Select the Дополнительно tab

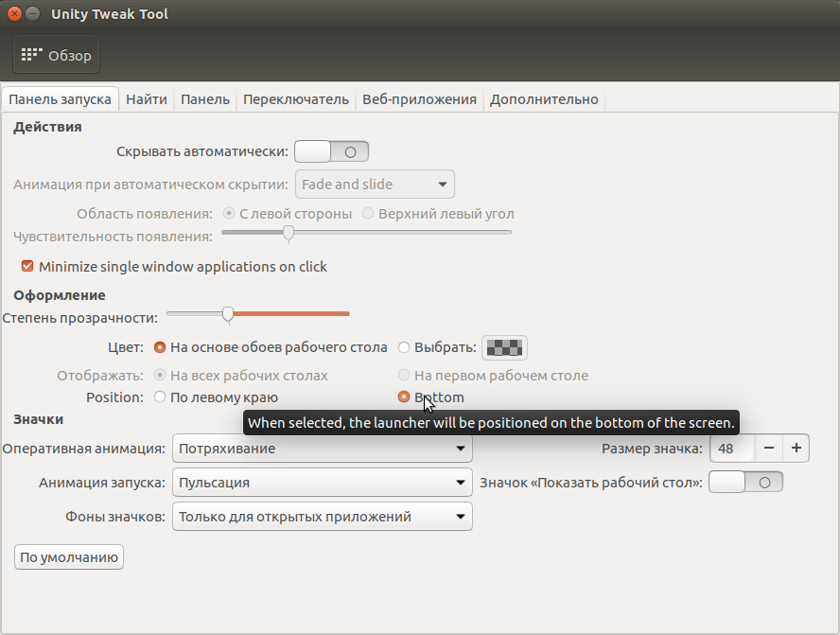click(544, 99)
